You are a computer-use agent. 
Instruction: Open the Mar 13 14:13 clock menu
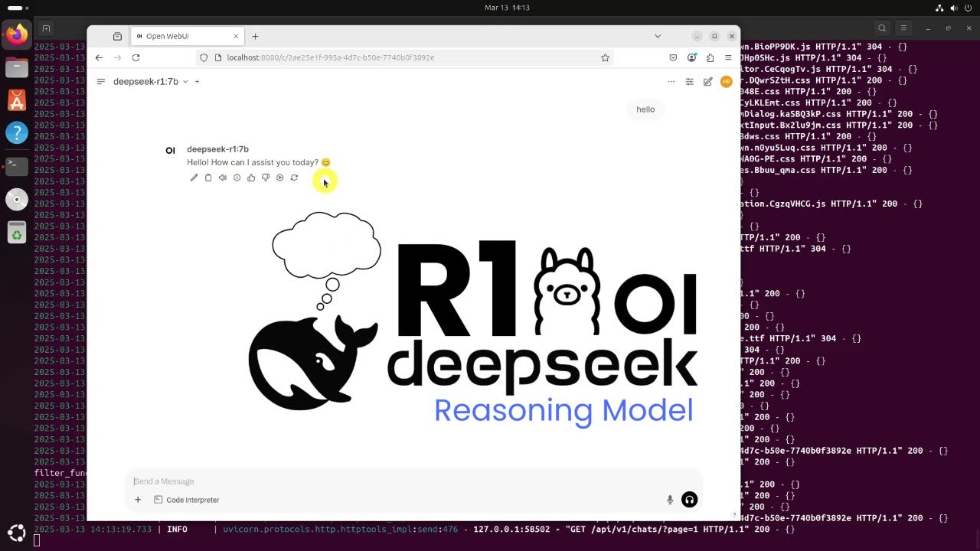pyautogui.click(x=507, y=8)
